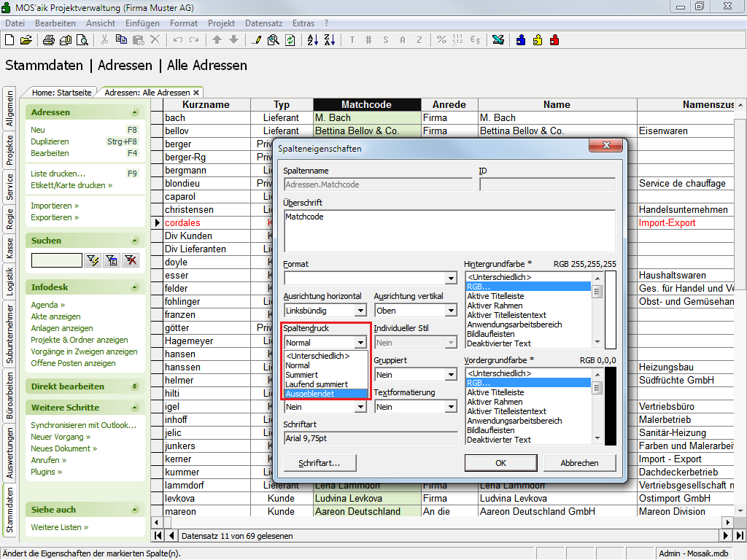Click the Schriftart... button

(319, 463)
